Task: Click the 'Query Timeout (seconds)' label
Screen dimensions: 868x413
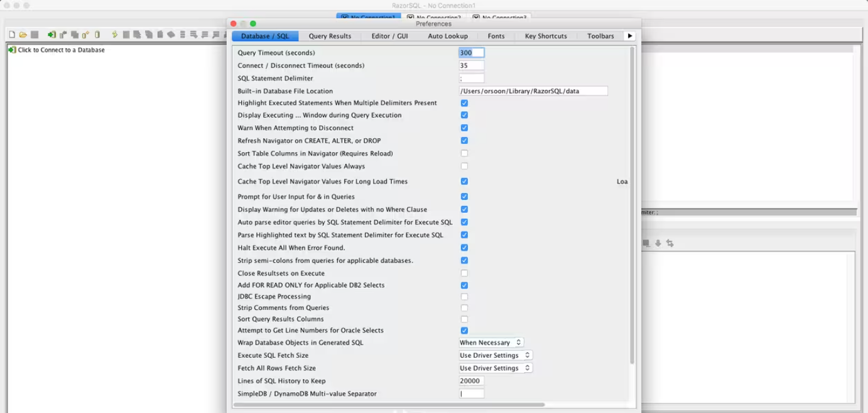Action: 276,53
